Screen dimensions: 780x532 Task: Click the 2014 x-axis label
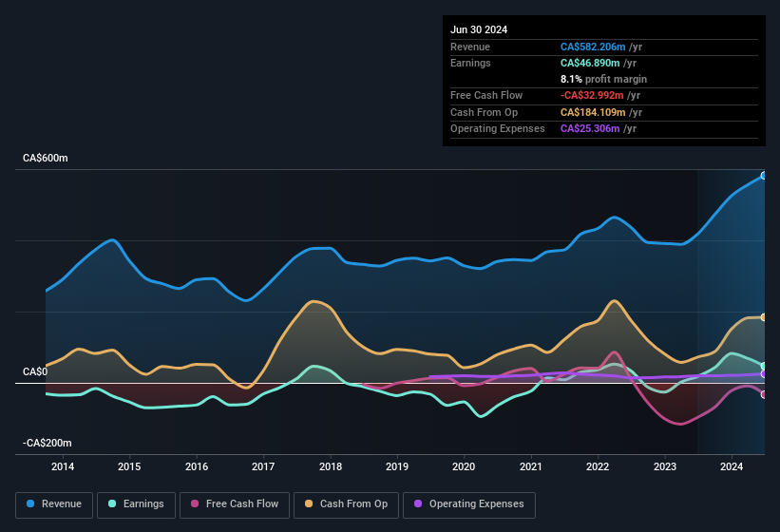point(63,466)
